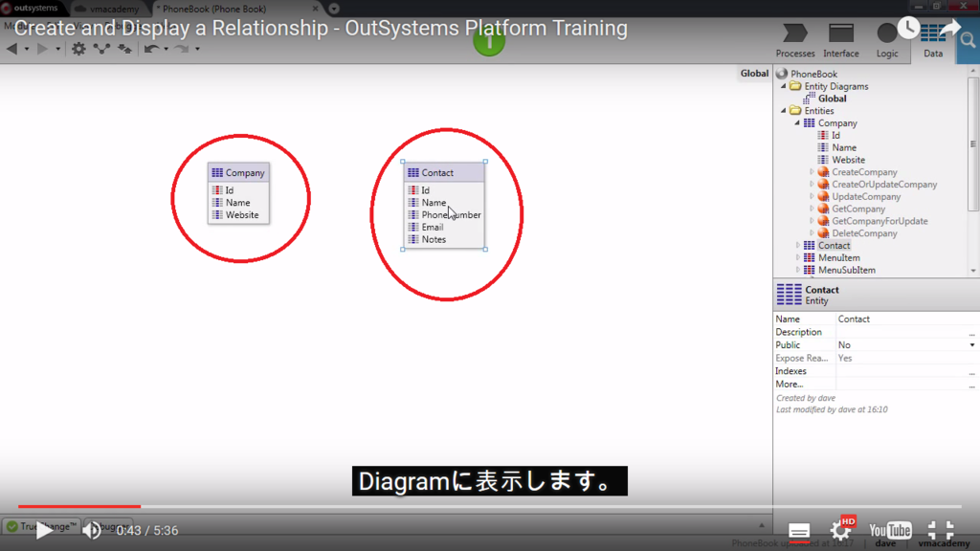Click the video title link

point(321,28)
